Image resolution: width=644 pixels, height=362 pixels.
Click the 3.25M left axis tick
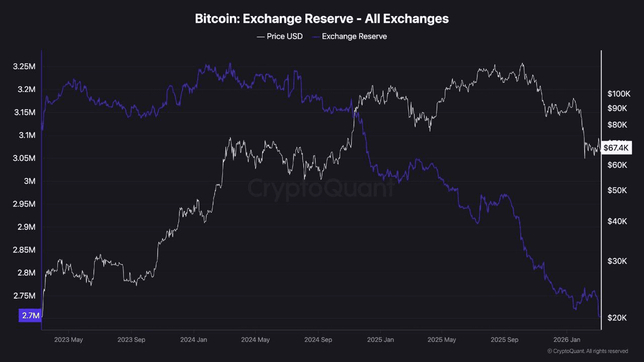tap(24, 66)
